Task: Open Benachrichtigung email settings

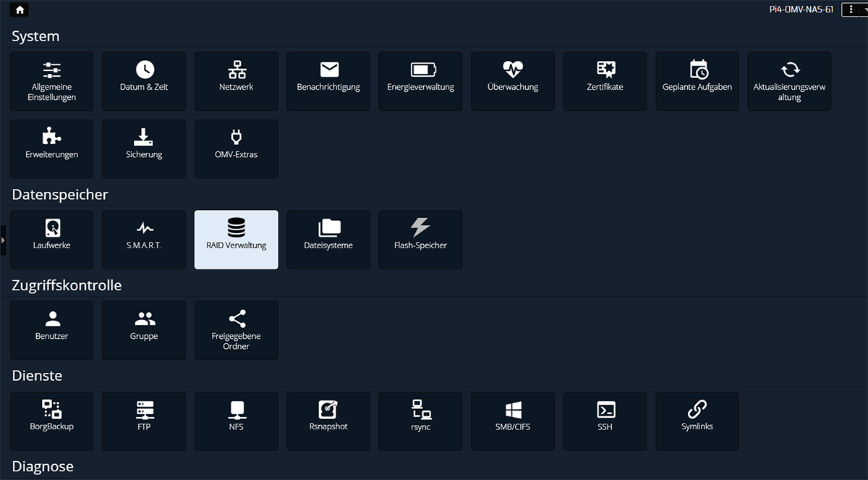Action: (x=328, y=81)
